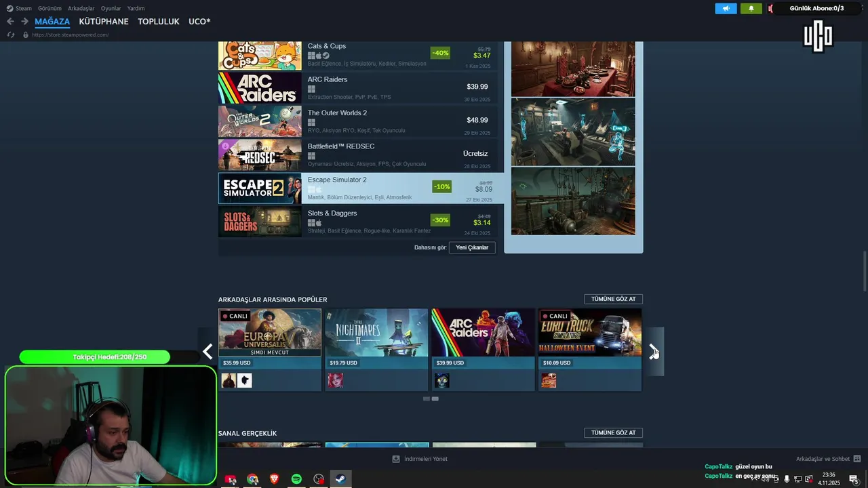This screenshot has height=488, width=868.
Task: Switch to the TOPLULUK tab
Action: coord(159,22)
